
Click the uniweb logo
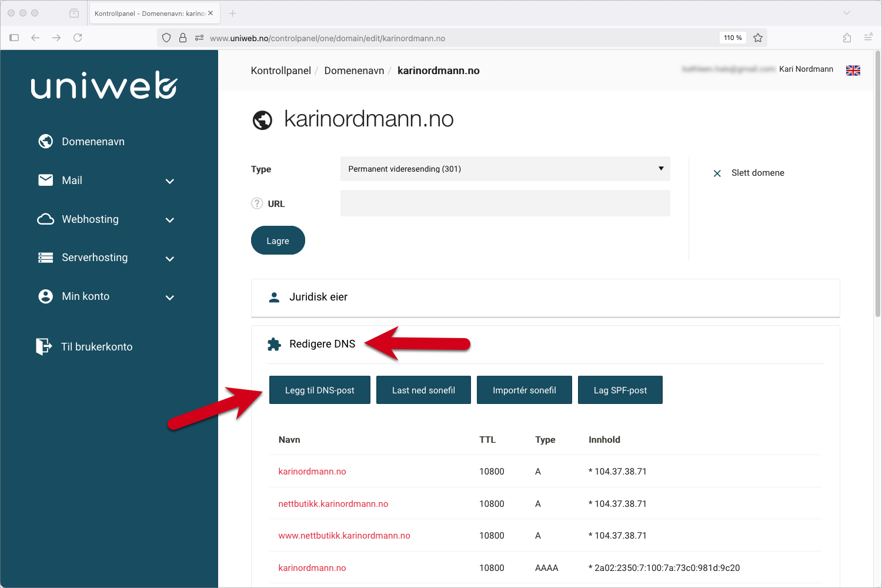[104, 85]
